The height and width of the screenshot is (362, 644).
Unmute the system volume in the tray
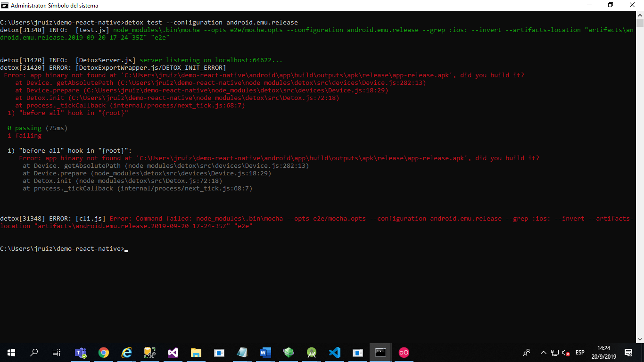click(x=565, y=352)
